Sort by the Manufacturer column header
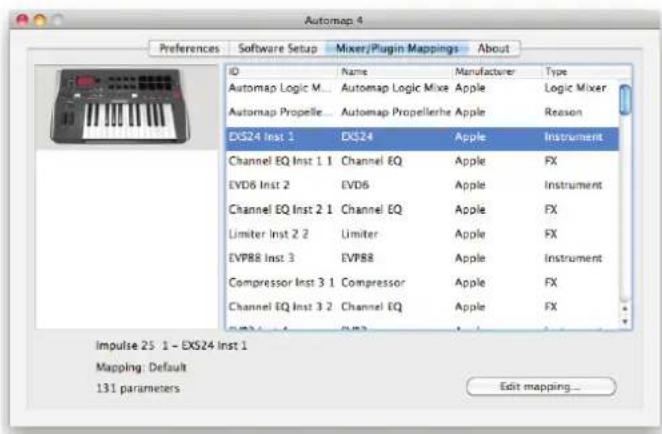Image resolution: width=662 pixels, height=434 pixels. (497, 72)
